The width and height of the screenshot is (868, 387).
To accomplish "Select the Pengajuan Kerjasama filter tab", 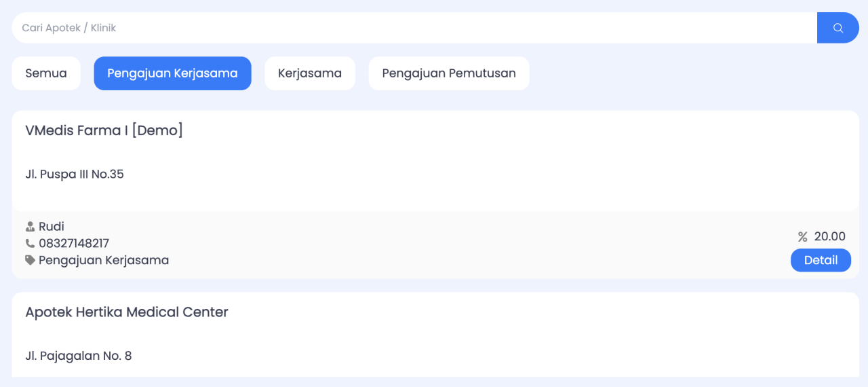I will (172, 73).
